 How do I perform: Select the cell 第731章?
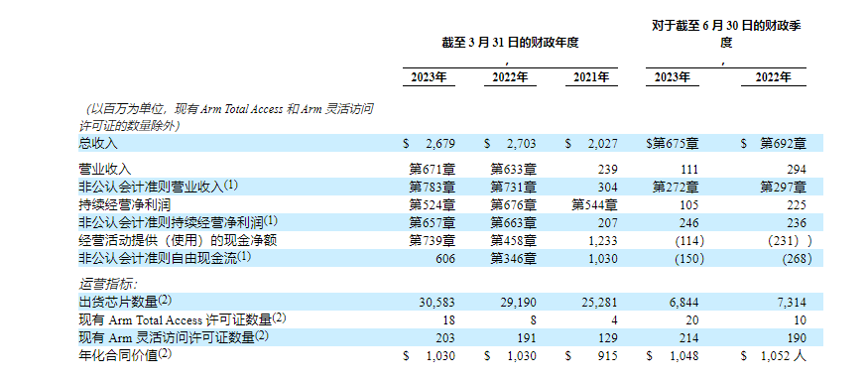513,188
